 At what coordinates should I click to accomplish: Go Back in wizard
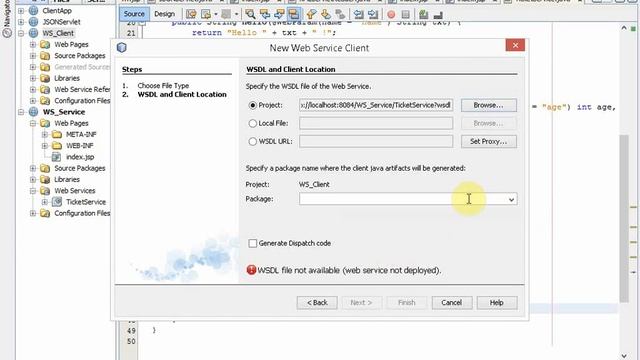pos(317,302)
